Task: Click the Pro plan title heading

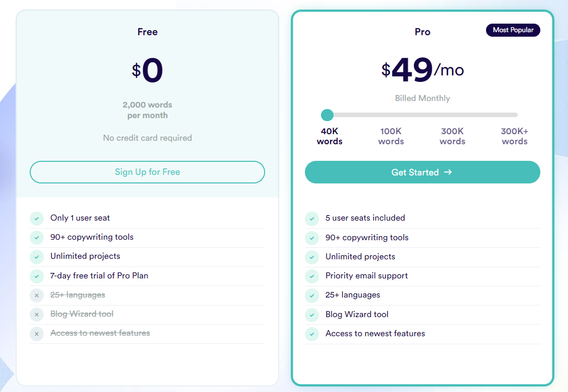Action: pos(423,32)
